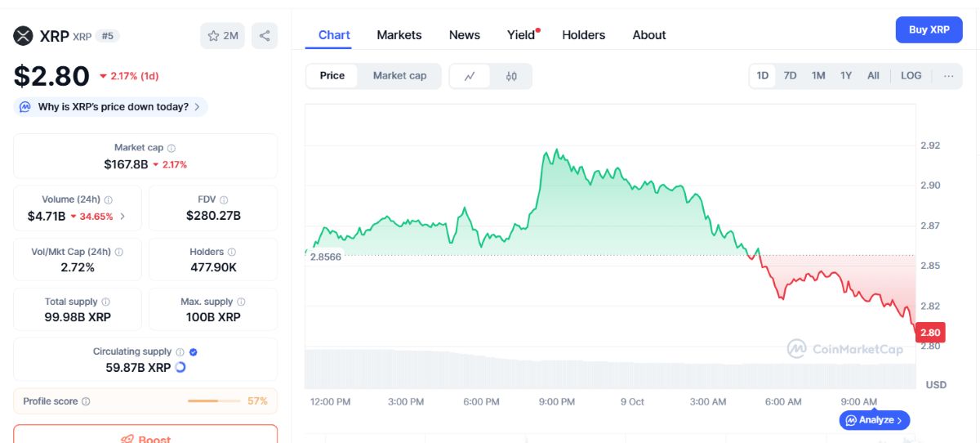
Task: Set chart range to All
Action: (x=873, y=75)
